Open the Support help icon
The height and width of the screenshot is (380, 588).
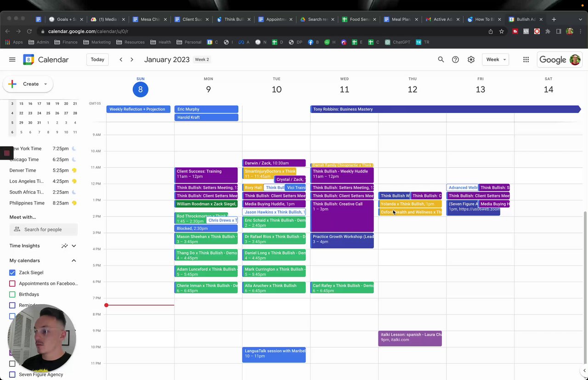(455, 60)
